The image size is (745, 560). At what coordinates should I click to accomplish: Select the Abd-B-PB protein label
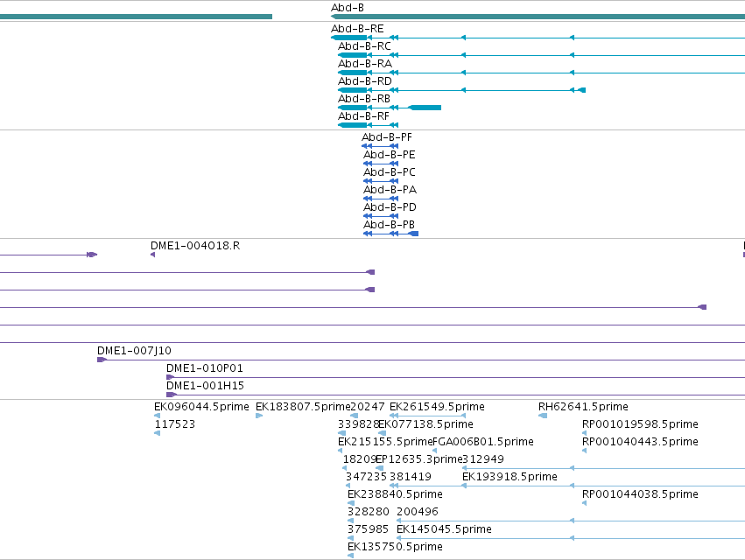tap(389, 225)
